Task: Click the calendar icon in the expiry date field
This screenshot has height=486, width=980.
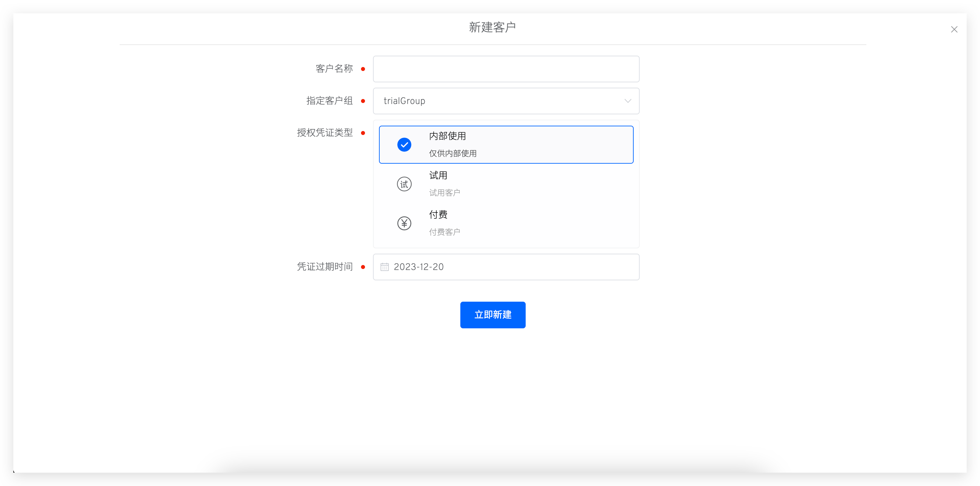Action: tap(385, 267)
